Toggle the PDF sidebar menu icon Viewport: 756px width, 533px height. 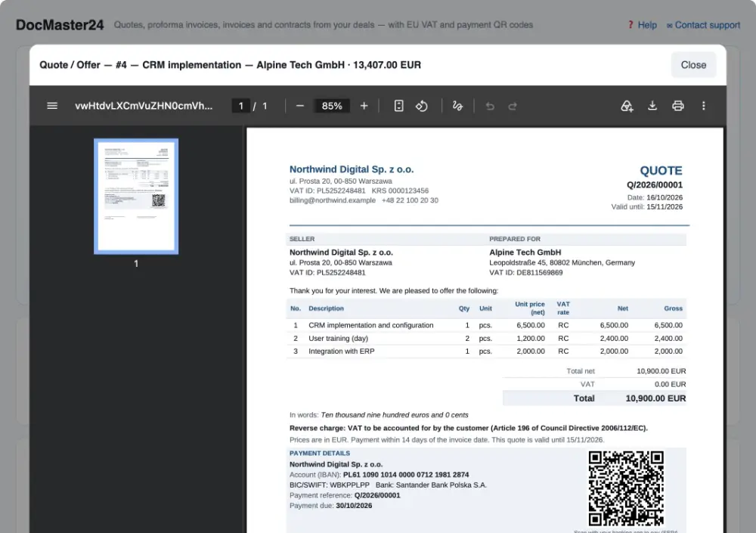(x=52, y=106)
